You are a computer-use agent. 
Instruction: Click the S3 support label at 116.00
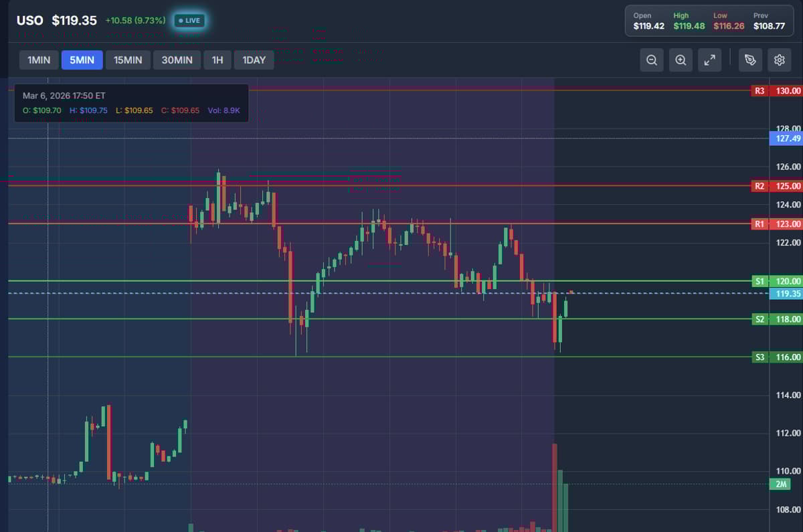(x=760, y=357)
